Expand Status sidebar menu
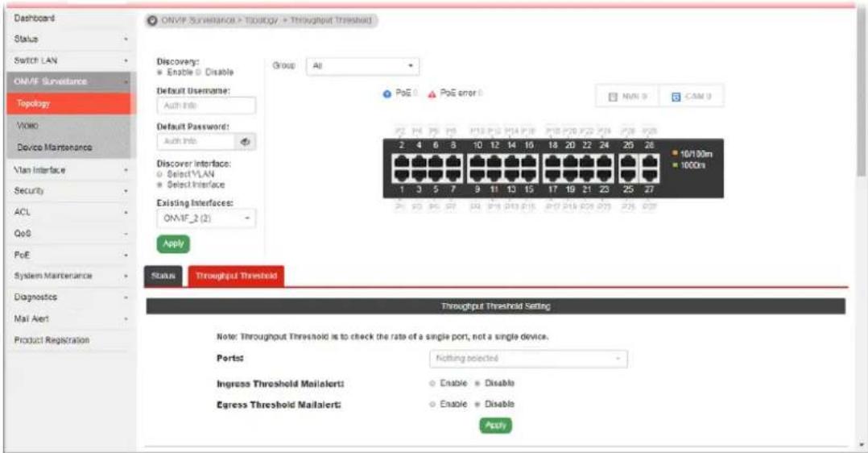 [69, 39]
